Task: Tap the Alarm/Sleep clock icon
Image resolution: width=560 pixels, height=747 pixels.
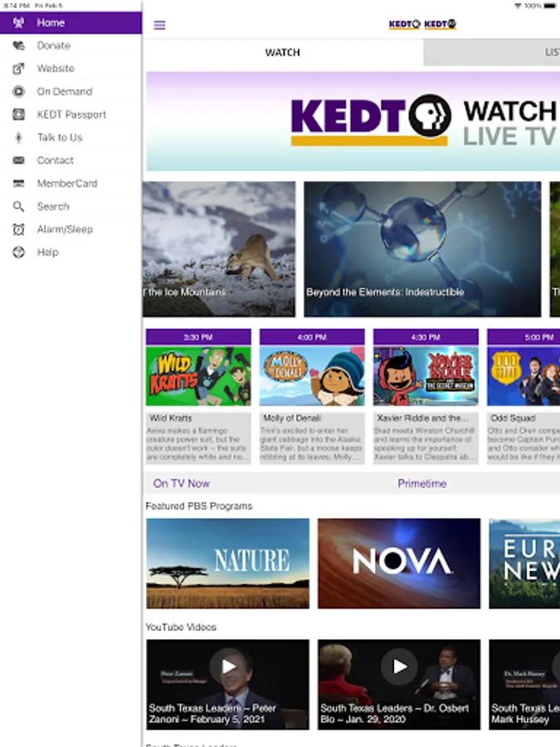Action: (18, 229)
